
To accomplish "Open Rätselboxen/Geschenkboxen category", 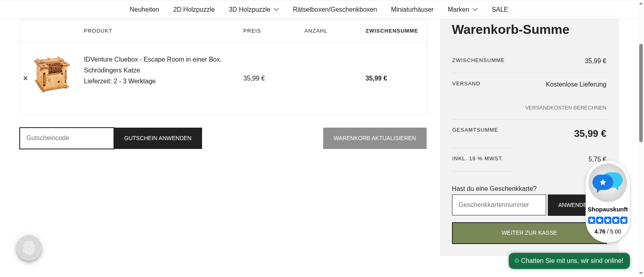I will (335, 9).
